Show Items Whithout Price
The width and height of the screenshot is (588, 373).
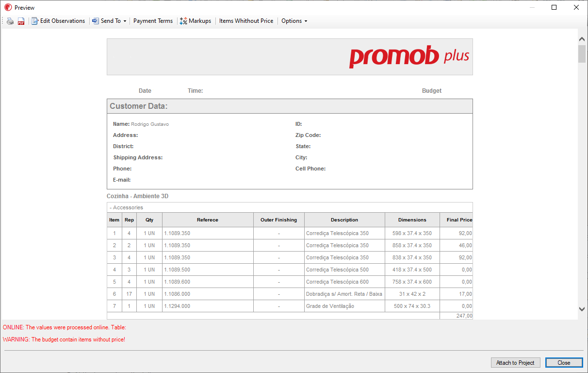246,21
